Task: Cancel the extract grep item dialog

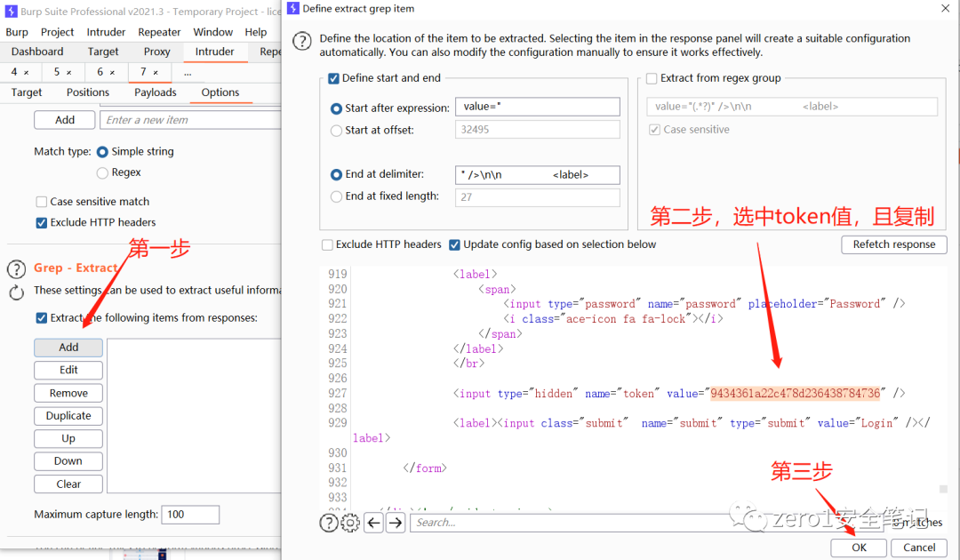Action: click(919, 548)
